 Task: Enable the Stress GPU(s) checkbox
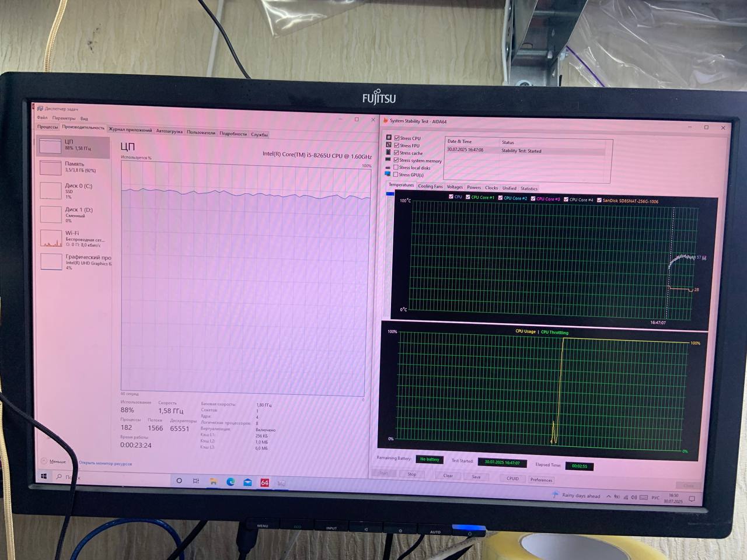tap(396, 174)
